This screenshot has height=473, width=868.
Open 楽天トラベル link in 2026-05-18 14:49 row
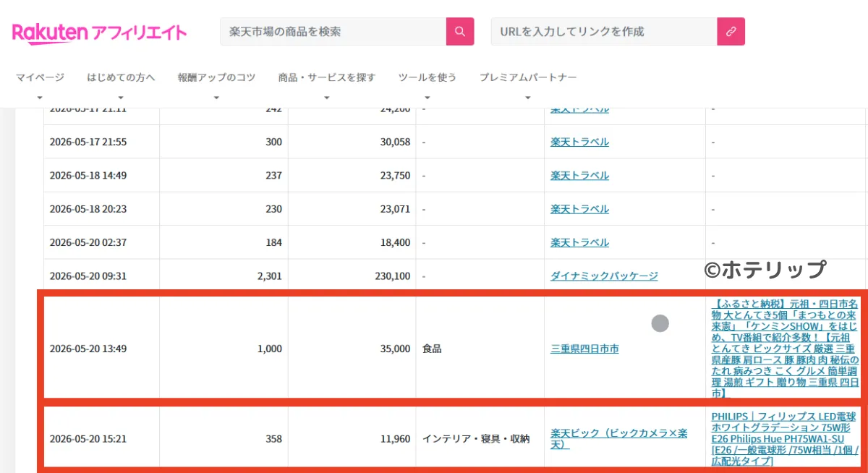click(x=579, y=176)
